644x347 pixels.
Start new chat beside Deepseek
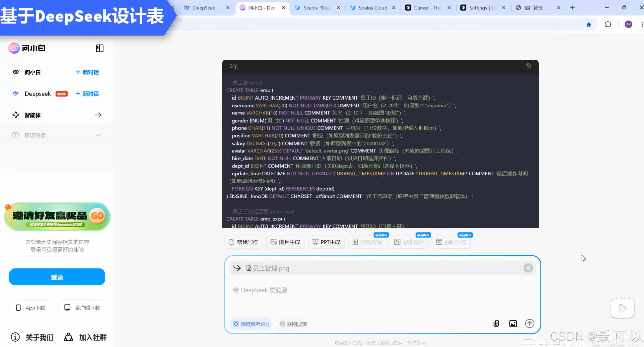(87, 94)
